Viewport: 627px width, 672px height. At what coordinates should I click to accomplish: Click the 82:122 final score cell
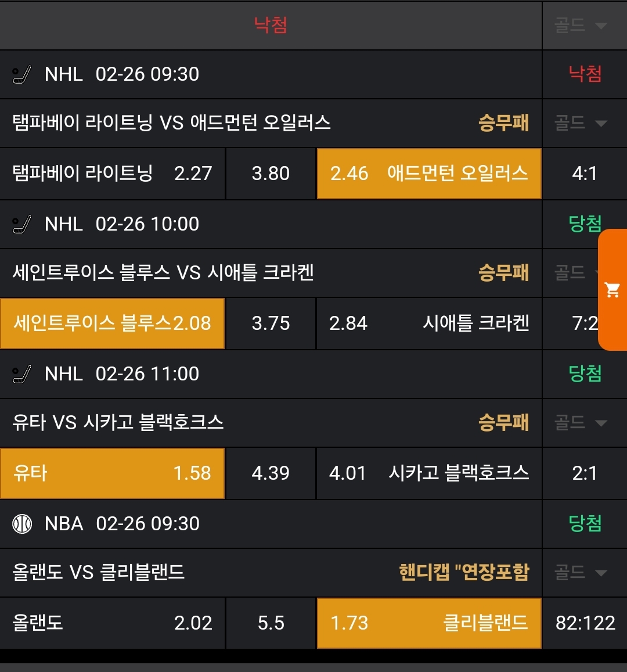585,623
